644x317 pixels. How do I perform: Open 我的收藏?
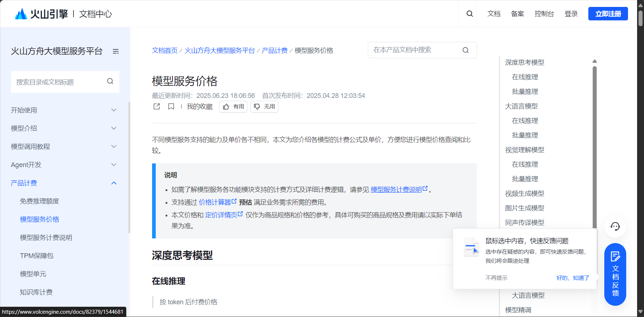(199, 106)
